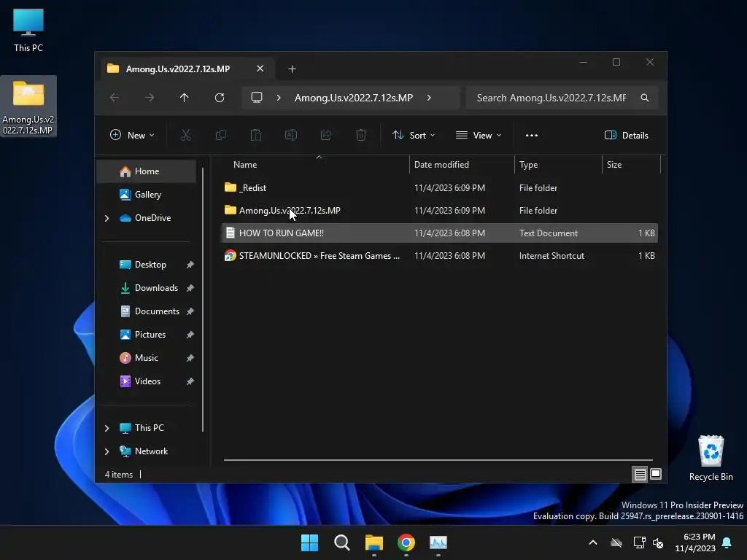
Task: Select This PC in navigation pane
Action: (149, 428)
